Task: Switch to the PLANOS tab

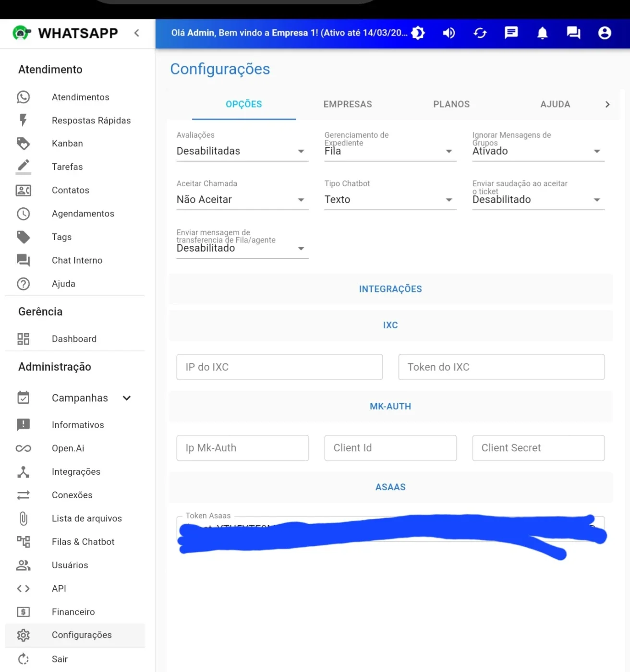Action: click(x=451, y=104)
